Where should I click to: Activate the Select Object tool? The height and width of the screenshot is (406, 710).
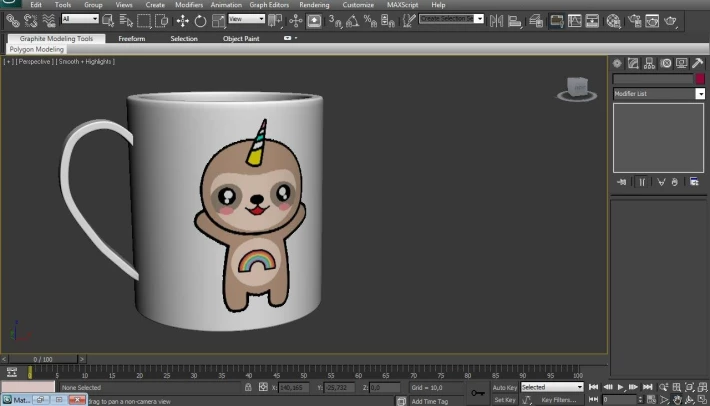coord(108,21)
